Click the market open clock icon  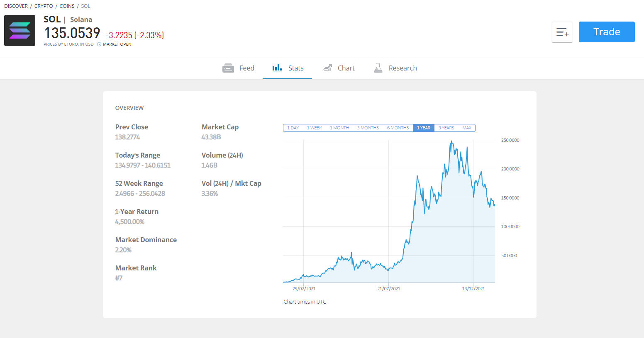pyautogui.click(x=99, y=44)
